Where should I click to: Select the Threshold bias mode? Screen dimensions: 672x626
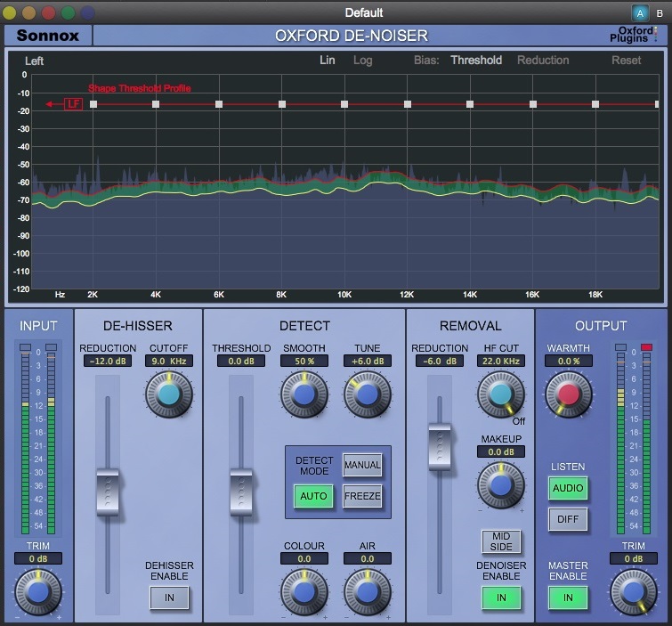[x=476, y=60]
